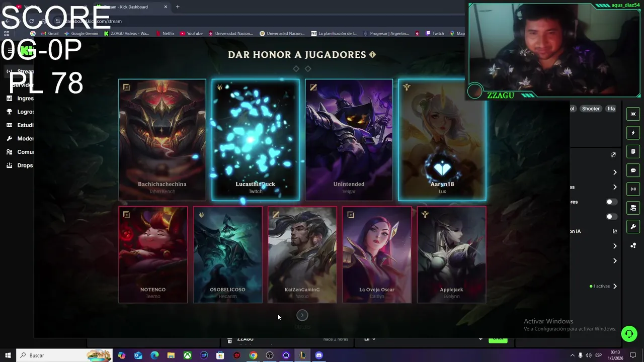This screenshot has height=362, width=644.
Task: Open Kick sidebar lightning bolt icon
Action: click(x=633, y=133)
